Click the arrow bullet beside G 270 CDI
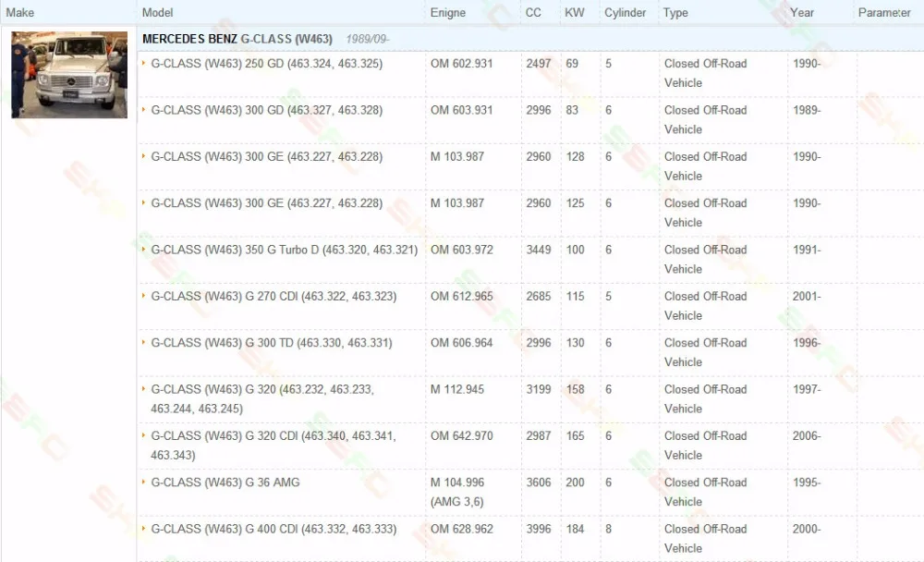 click(143, 296)
